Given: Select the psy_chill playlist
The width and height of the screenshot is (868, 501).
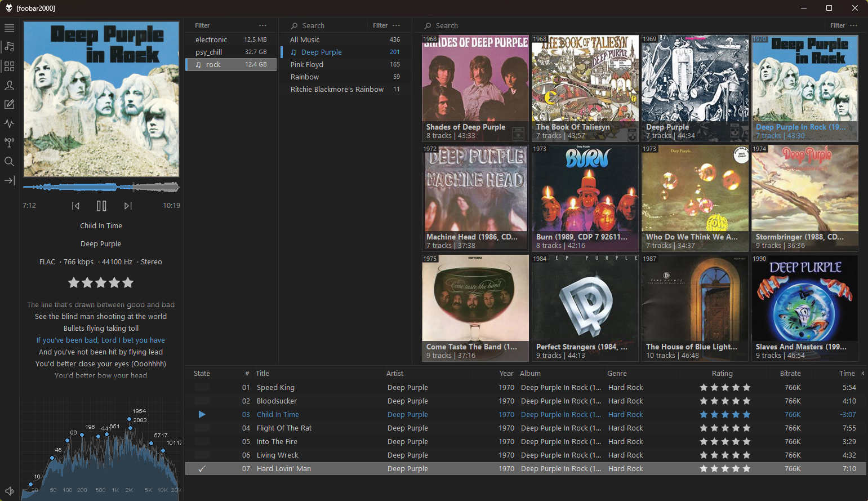Looking at the screenshot, I should [209, 52].
